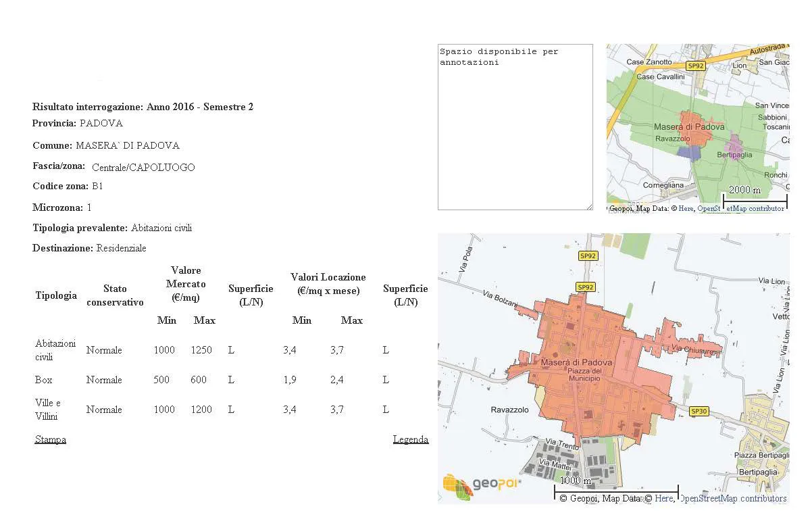This screenshot has width=812, height=513.
Task: Click the 1250 max market value
Action: [x=201, y=350]
